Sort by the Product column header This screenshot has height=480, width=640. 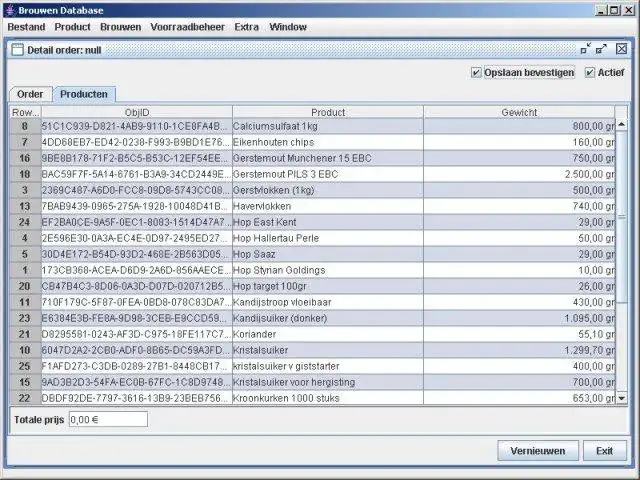328,112
